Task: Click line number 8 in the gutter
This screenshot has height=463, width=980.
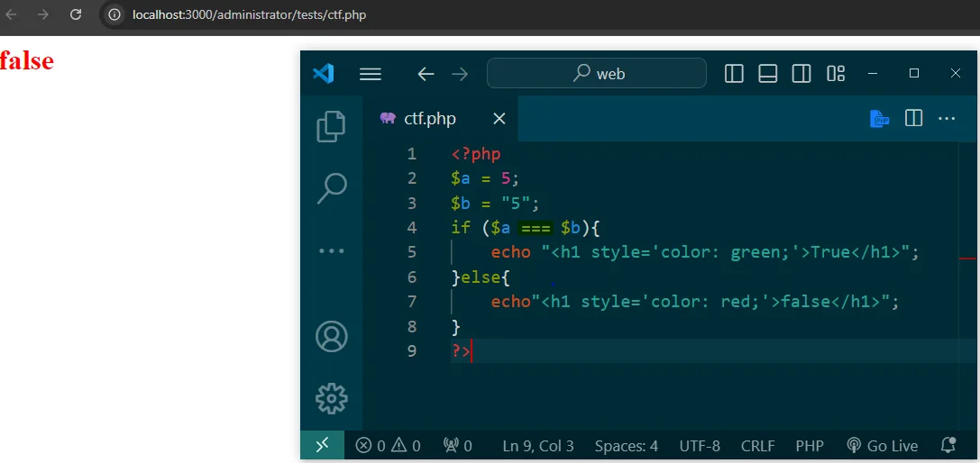Action: pyautogui.click(x=411, y=326)
